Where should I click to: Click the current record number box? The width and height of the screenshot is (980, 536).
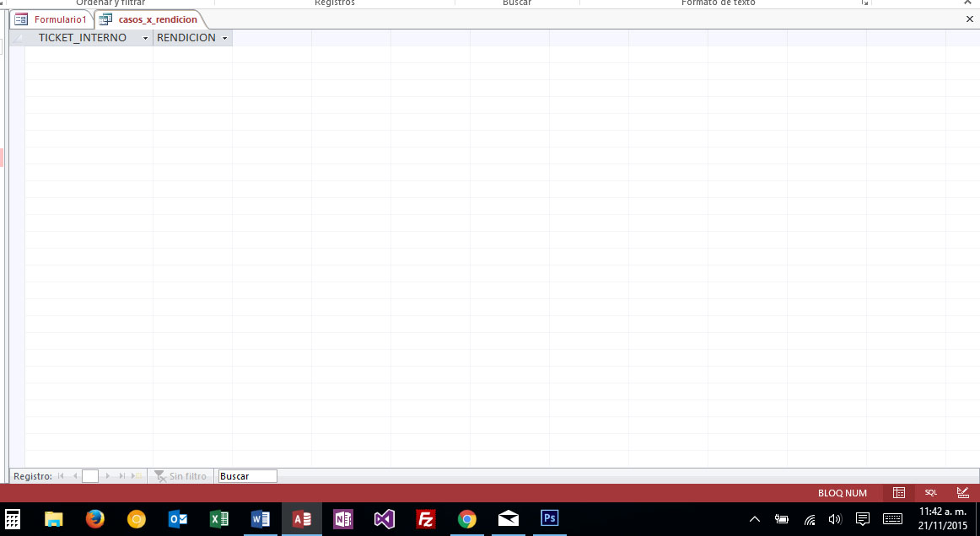(90, 476)
